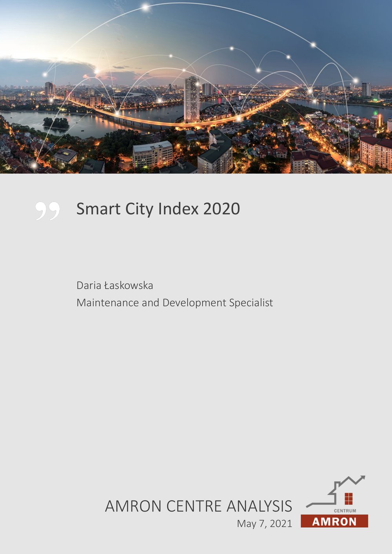Select the Maintenance and Development Specialist text
The height and width of the screenshot is (554, 392).
pos(175,303)
